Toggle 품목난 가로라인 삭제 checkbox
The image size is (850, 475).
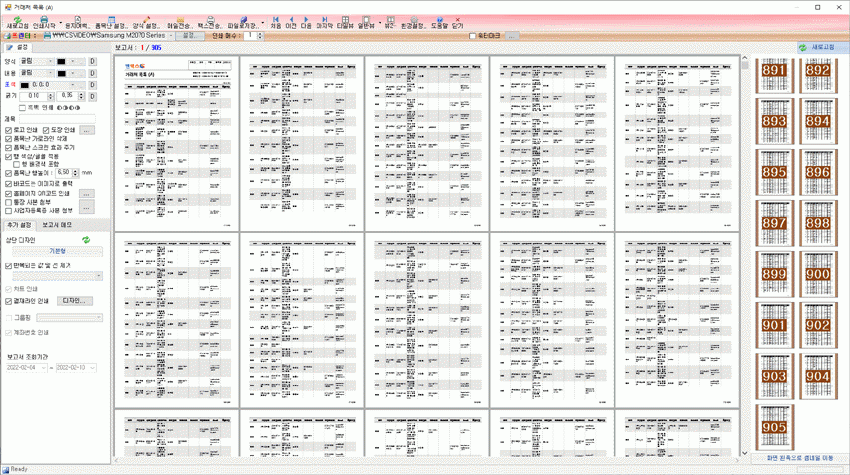pos(9,139)
